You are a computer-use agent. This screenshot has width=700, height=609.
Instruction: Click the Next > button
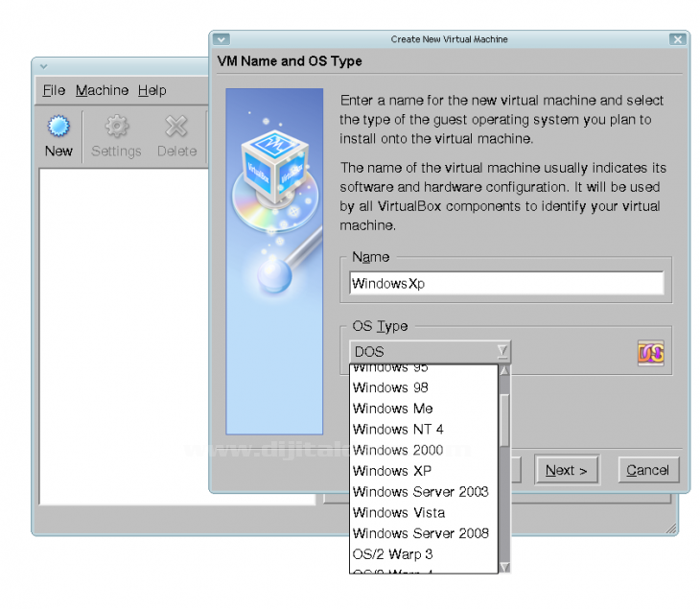click(x=567, y=470)
